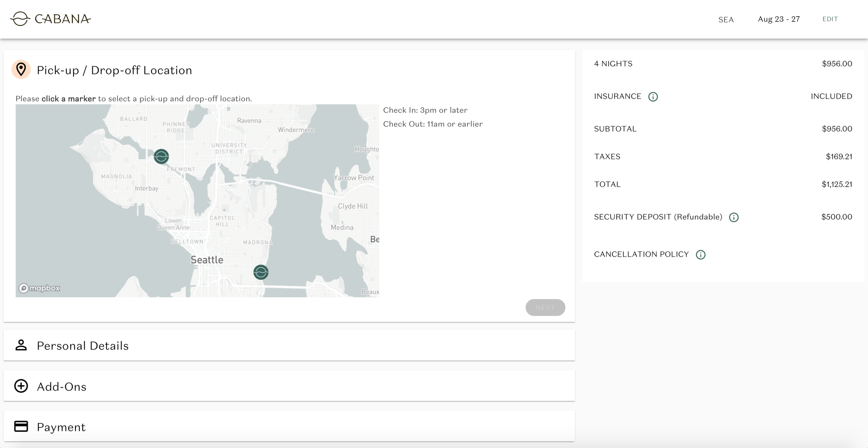Viewport: 868px width, 448px height.
Task: Click the Seattle label on the map
Action: [207, 260]
